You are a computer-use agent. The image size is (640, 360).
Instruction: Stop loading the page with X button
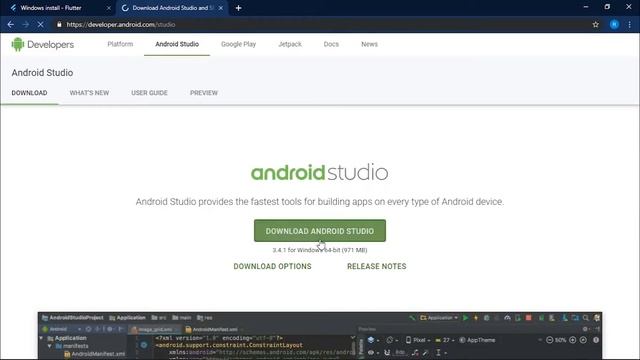[40, 24]
